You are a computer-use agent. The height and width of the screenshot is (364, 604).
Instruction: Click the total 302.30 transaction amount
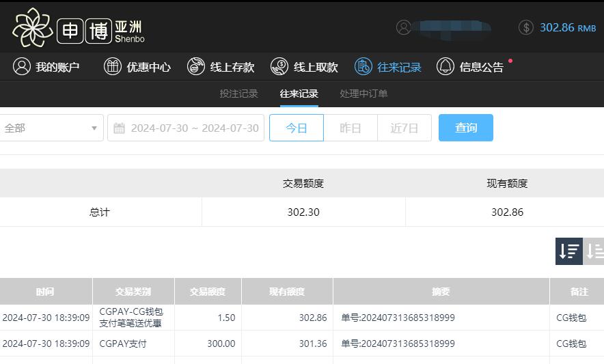[x=303, y=212]
